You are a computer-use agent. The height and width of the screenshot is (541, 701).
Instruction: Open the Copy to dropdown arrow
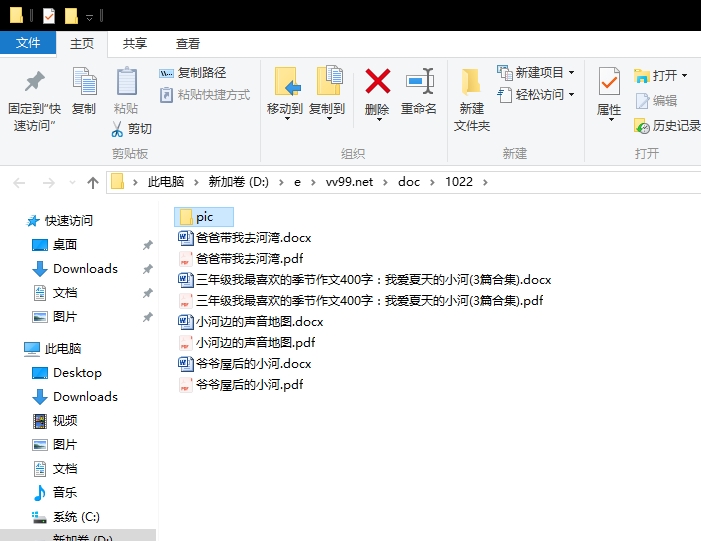(329, 119)
